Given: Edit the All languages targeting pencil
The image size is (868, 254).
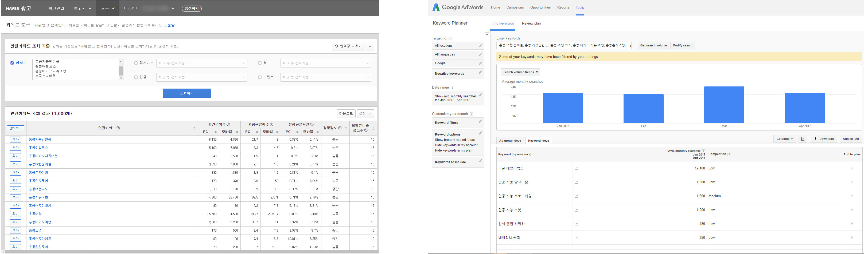Looking at the screenshot, I should [481, 54].
